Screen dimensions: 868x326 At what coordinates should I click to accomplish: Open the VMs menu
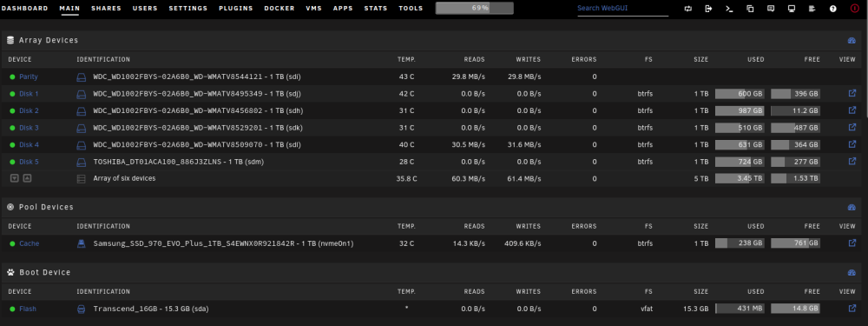click(314, 9)
